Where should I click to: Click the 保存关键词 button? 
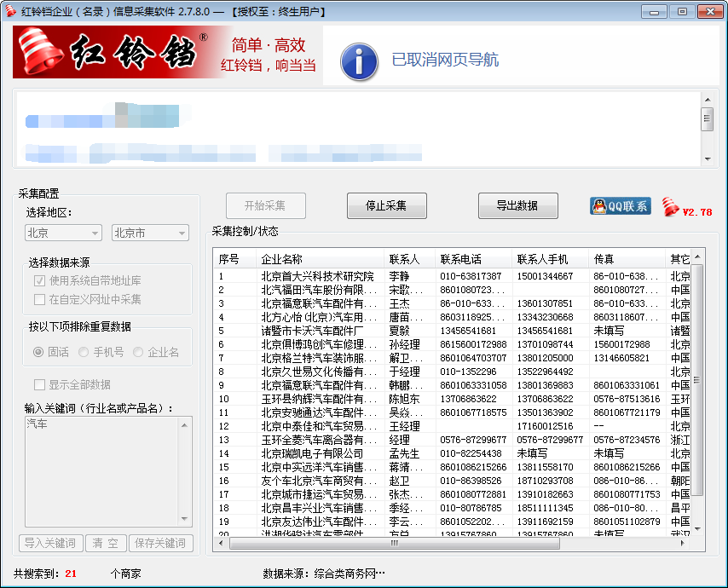coord(160,543)
